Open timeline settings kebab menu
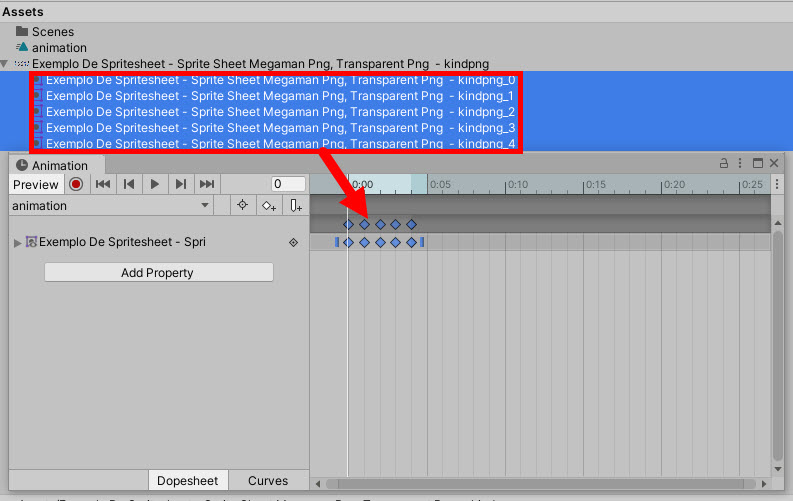Viewport: 793px width, 501px height. click(x=777, y=184)
